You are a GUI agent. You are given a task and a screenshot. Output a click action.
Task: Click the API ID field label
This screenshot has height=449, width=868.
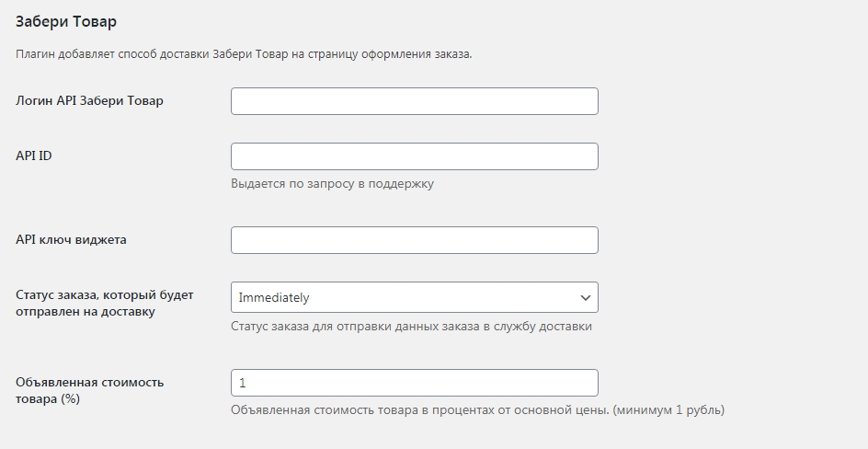click(34, 155)
